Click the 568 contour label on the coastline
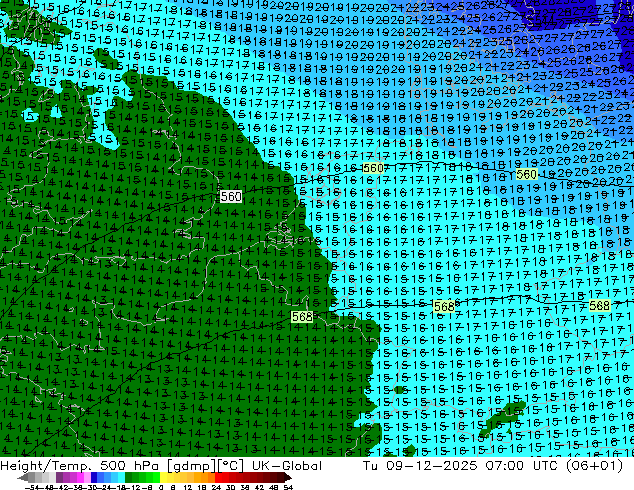Screen dimensions: 634x490 [x=302, y=317]
